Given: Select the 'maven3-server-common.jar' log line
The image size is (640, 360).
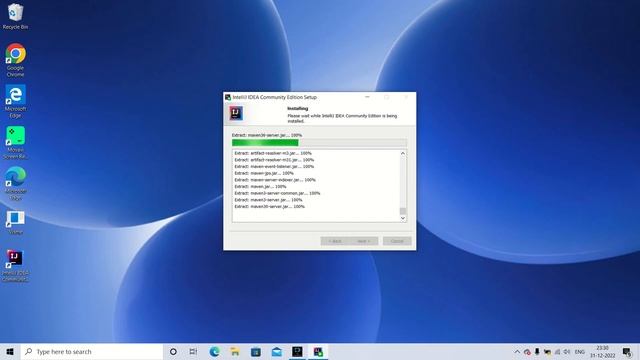Looking at the screenshot, I should coord(277,193).
